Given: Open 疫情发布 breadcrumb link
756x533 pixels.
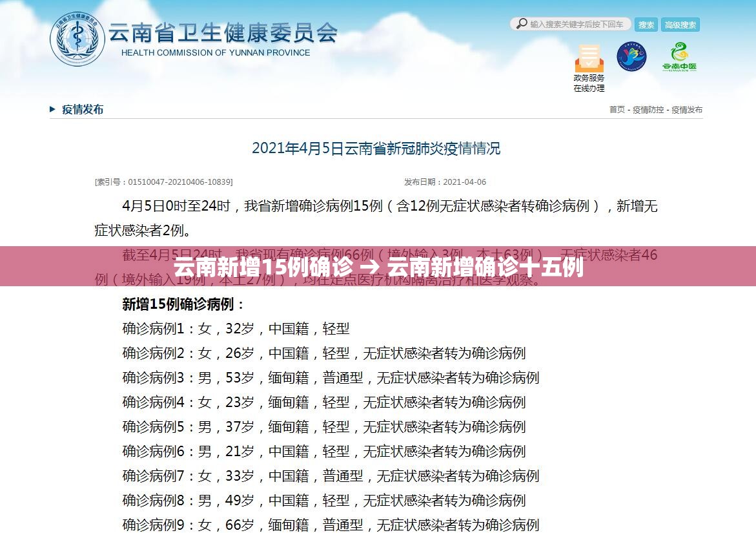Looking at the screenshot, I should pos(686,109).
